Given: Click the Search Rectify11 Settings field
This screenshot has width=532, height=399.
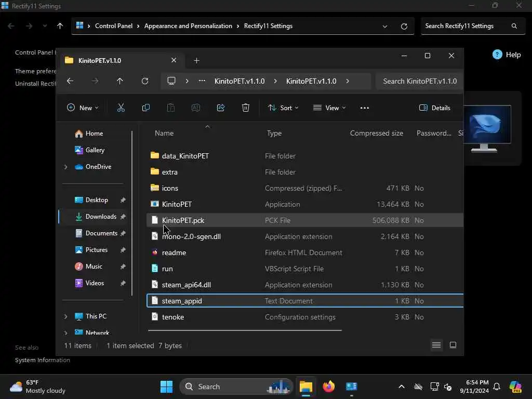Looking at the screenshot, I should click(x=473, y=26).
